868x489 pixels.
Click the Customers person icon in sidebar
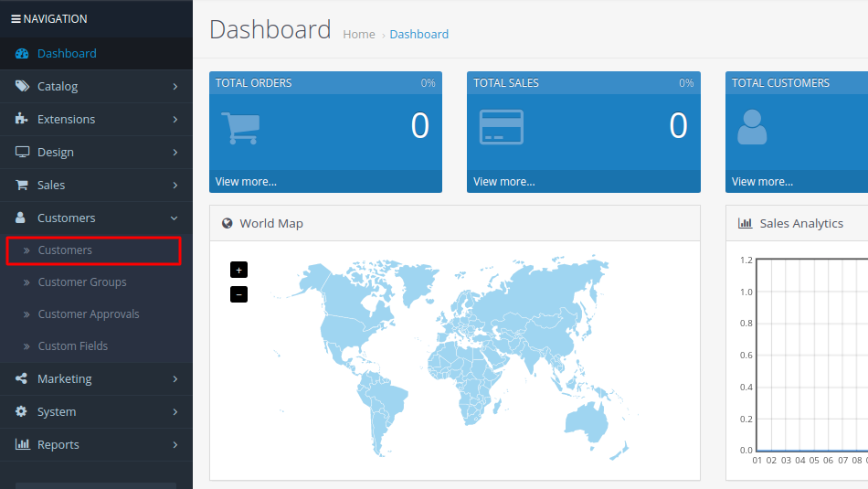[20, 218]
